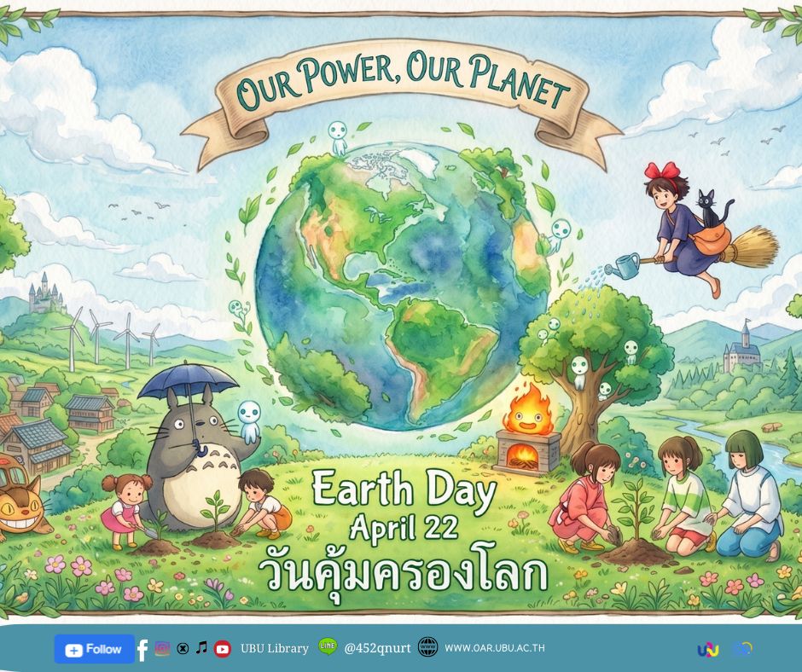Click the @452qnurt LINE ID text
This screenshot has height=672, width=802.
point(377,648)
